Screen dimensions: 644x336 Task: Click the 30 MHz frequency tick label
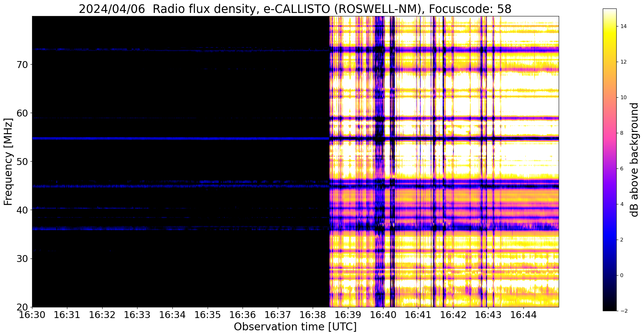(22, 259)
